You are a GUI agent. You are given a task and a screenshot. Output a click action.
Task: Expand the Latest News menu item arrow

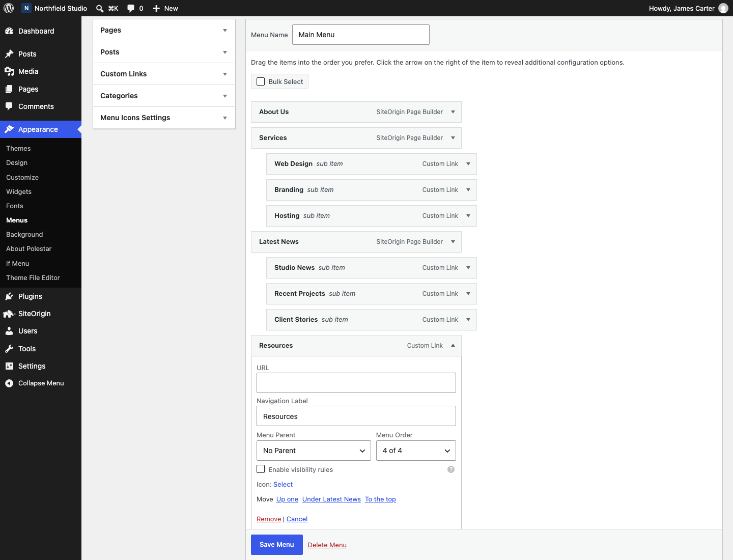click(453, 242)
